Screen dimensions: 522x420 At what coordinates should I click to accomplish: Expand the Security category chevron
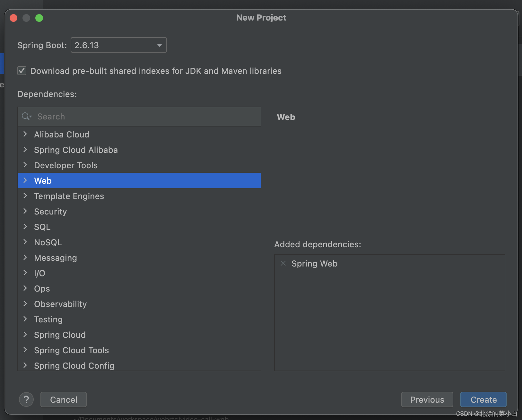[25, 211]
